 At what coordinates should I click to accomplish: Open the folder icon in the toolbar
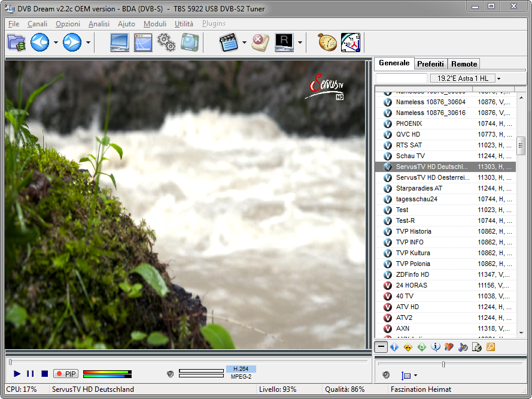pyautogui.click(x=16, y=43)
